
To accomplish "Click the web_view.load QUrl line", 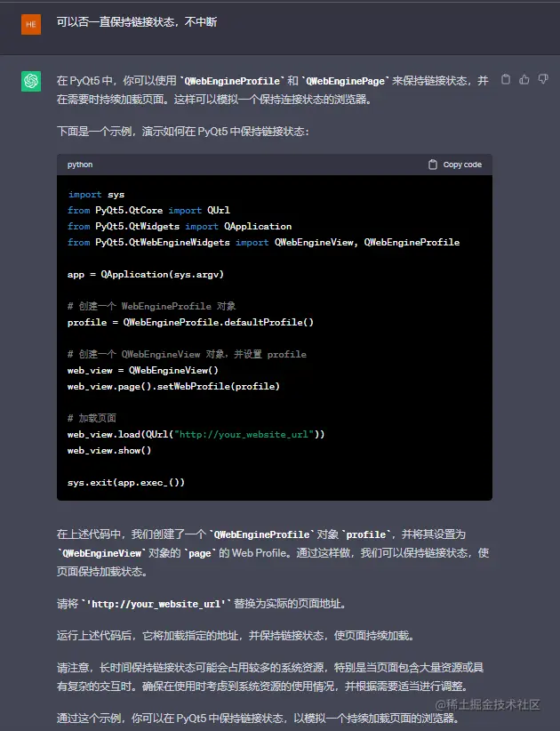I will (196, 435).
